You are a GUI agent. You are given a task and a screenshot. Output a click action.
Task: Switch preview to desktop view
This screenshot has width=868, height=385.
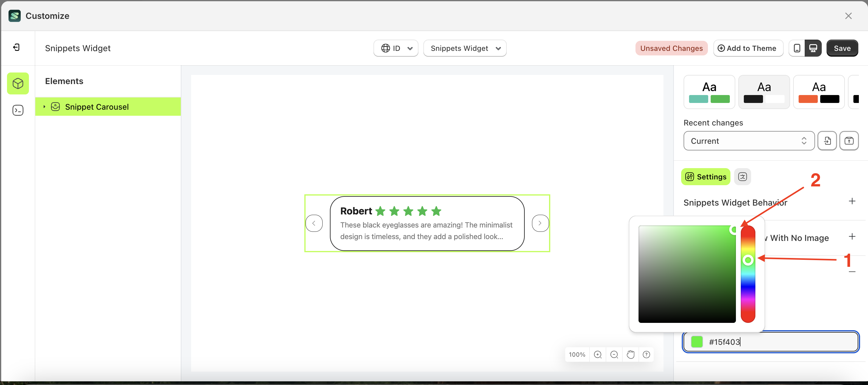tap(814, 48)
